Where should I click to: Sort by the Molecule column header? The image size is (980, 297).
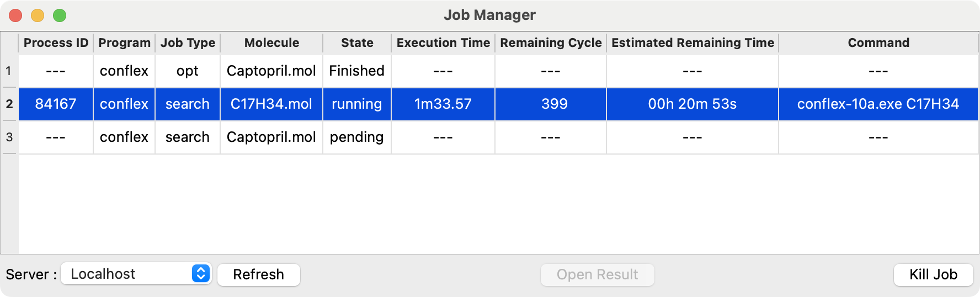[271, 43]
